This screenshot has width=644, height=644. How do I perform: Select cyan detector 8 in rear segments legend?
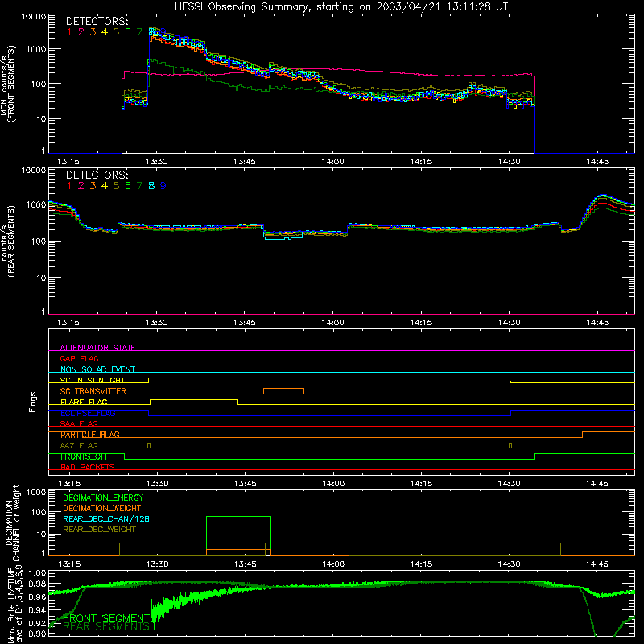click(151, 186)
